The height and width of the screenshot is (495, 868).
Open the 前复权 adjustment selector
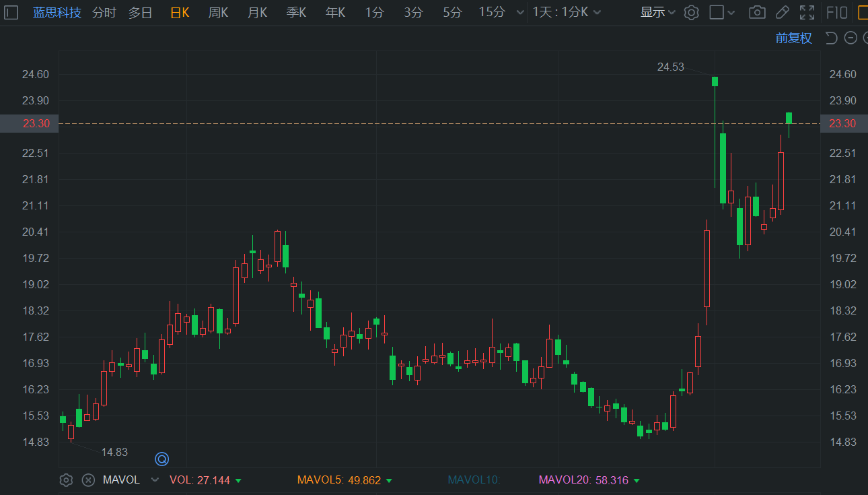click(x=794, y=38)
